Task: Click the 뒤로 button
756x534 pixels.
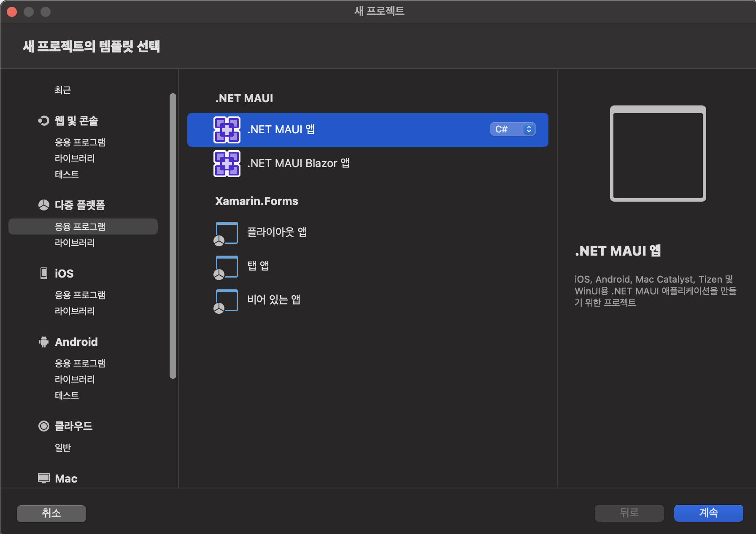Action: coord(629,513)
